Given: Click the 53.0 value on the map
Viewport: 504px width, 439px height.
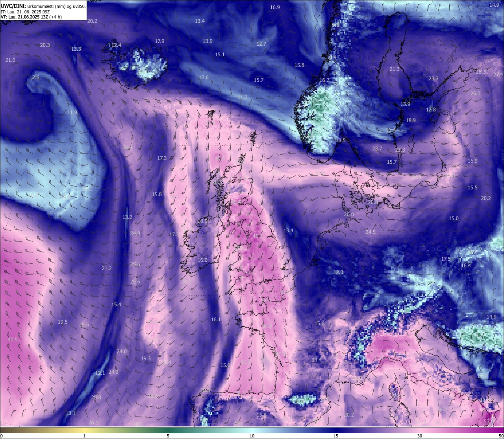Looking at the screenshot, I should coord(488,421).
